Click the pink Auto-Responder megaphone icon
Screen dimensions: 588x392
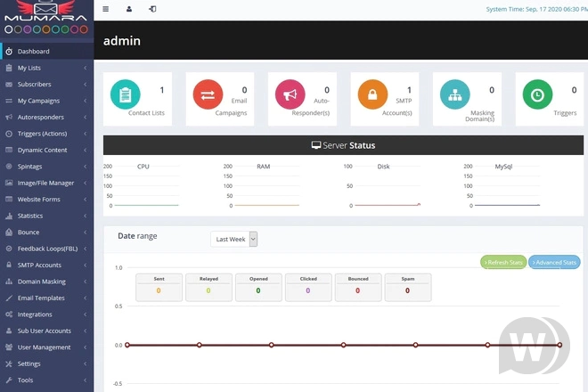[x=290, y=94]
